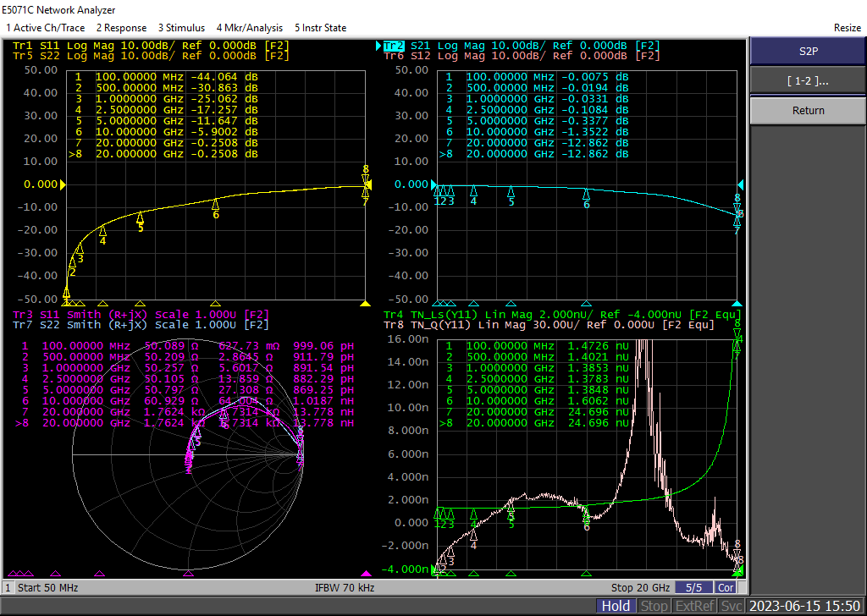The height and width of the screenshot is (616, 867).
Task: Click the cyan reference triangle left of S21 plot
Action: pyautogui.click(x=434, y=184)
